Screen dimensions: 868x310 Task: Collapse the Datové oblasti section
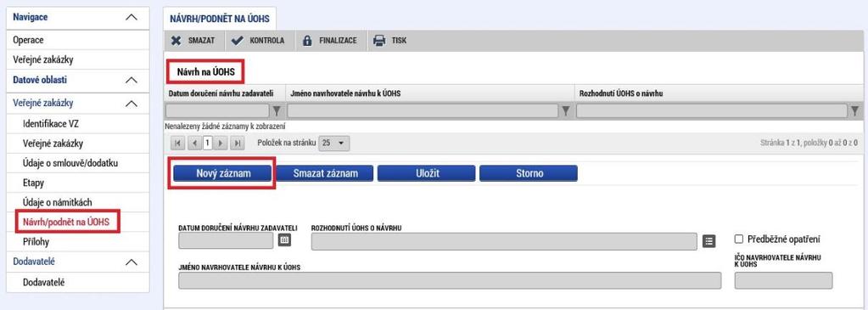[132, 81]
